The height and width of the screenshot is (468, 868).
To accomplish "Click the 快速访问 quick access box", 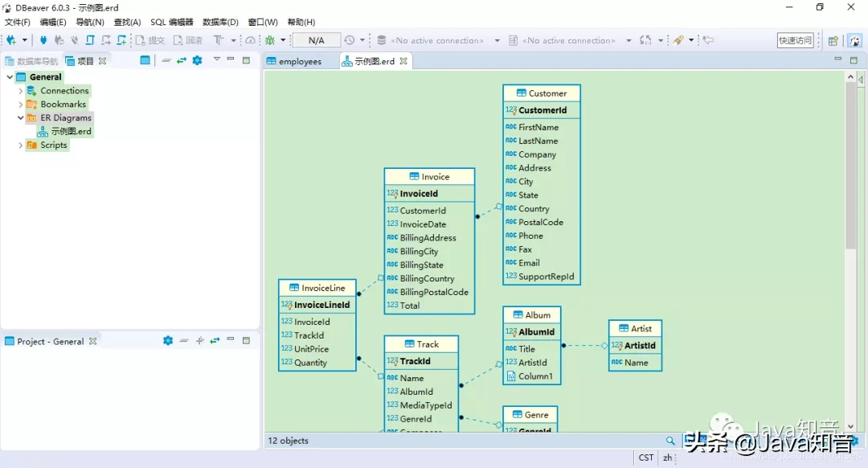I will coord(796,40).
